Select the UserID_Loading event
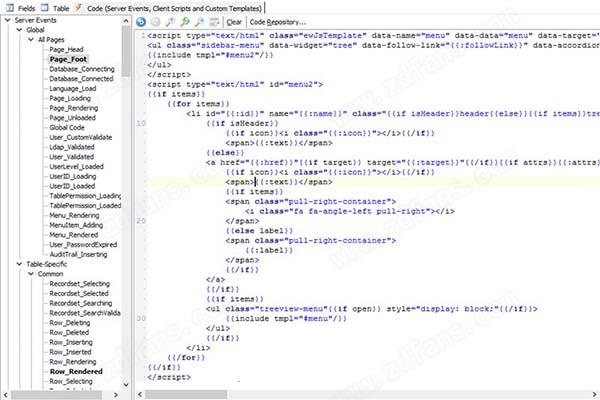This screenshot has height=400, width=600. point(73,176)
